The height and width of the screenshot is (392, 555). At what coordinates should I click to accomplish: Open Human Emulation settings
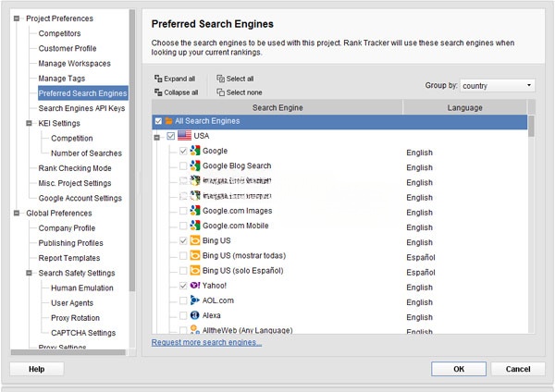click(82, 288)
